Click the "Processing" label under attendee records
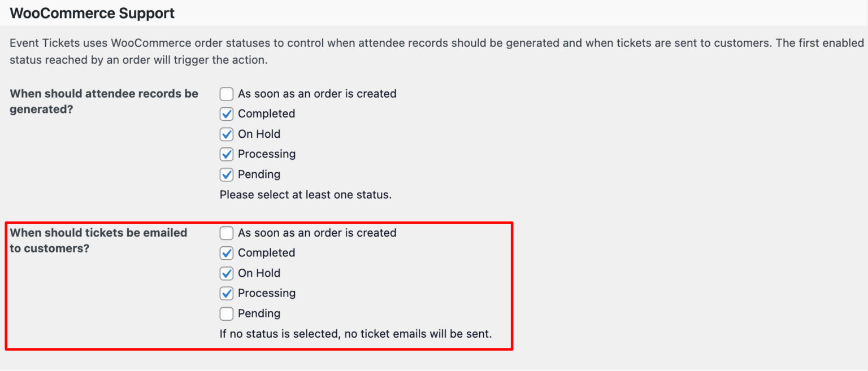 [266, 154]
